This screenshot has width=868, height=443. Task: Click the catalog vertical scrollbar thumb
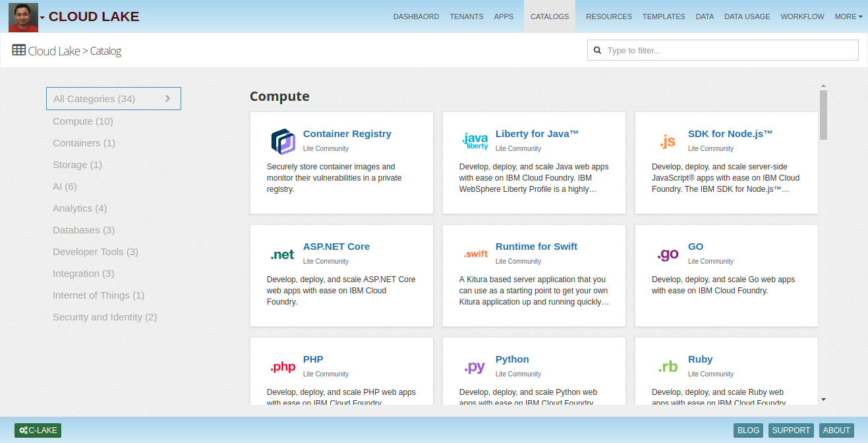click(x=823, y=115)
